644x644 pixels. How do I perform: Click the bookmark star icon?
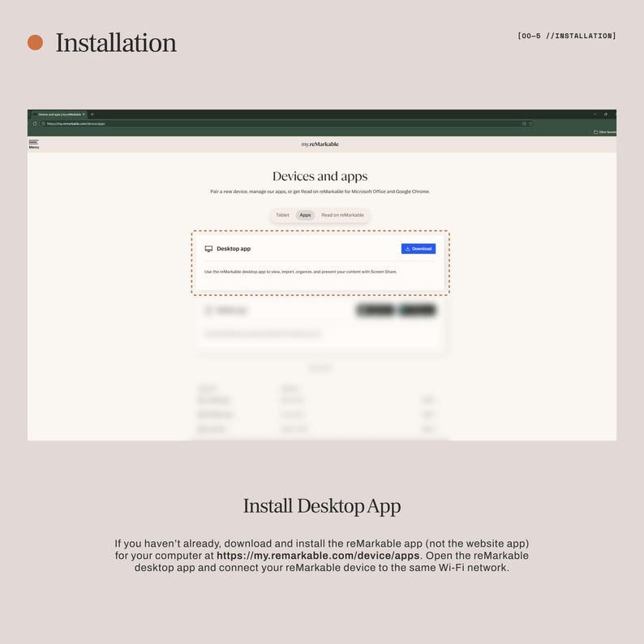[x=531, y=123]
